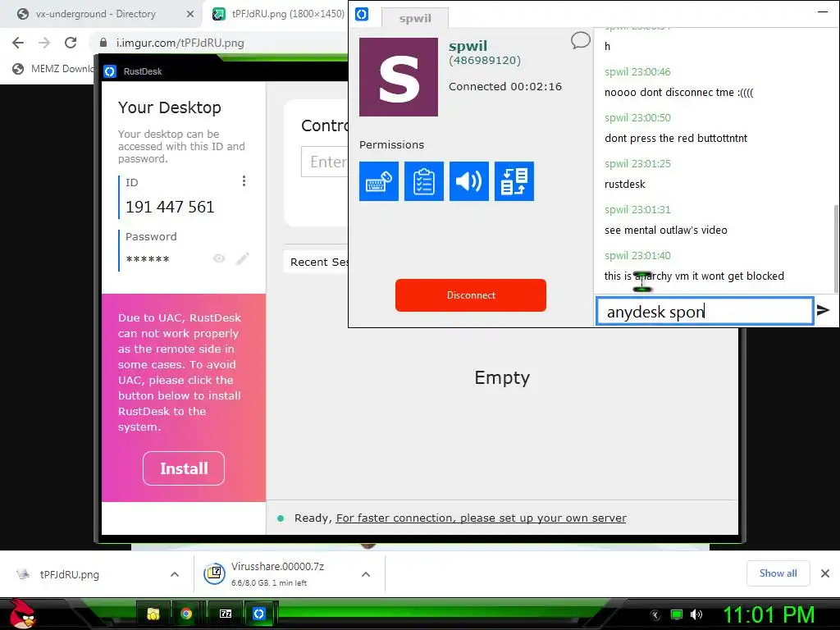Viewport: 840px width, 630px height.
Task: Switch to the tPFJdRU.png browser tab
Action: pos(279,14)
